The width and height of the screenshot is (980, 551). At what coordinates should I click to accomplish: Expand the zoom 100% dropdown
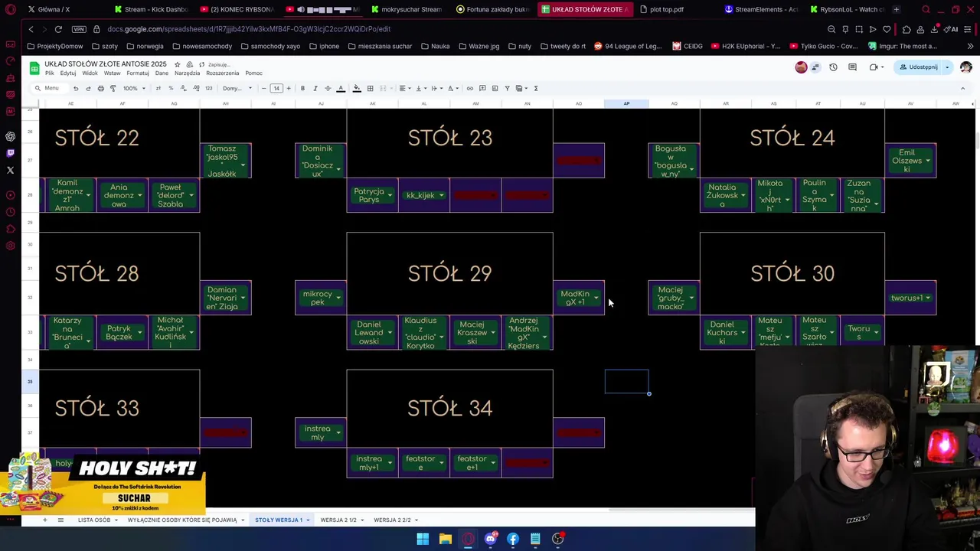pos(134,88)
